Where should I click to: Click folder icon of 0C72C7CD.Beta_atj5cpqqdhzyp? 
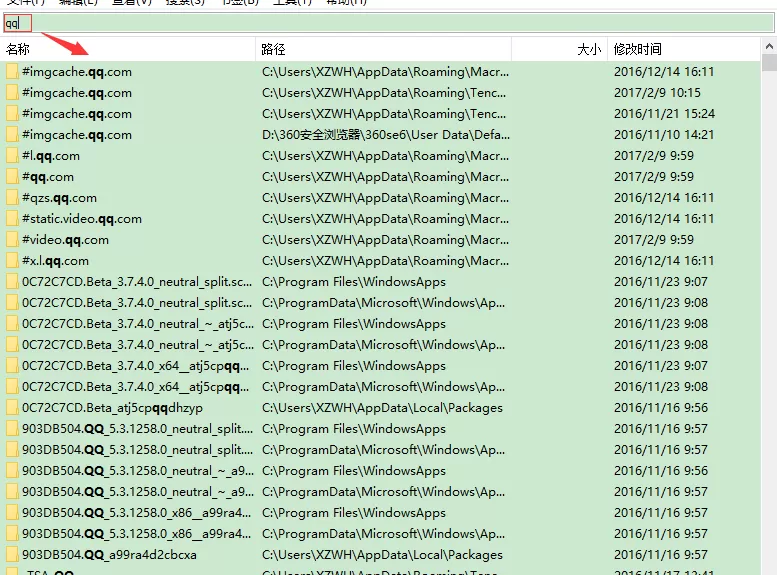coord(12,407)
